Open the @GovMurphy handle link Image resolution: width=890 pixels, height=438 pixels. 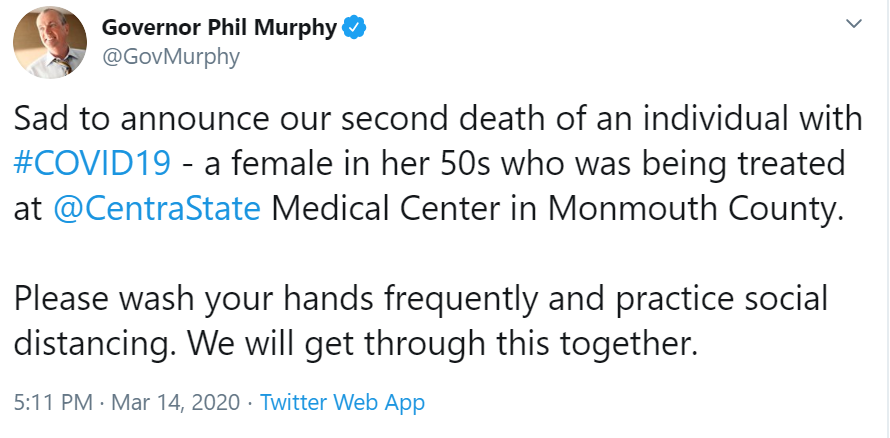pos(171,57)
